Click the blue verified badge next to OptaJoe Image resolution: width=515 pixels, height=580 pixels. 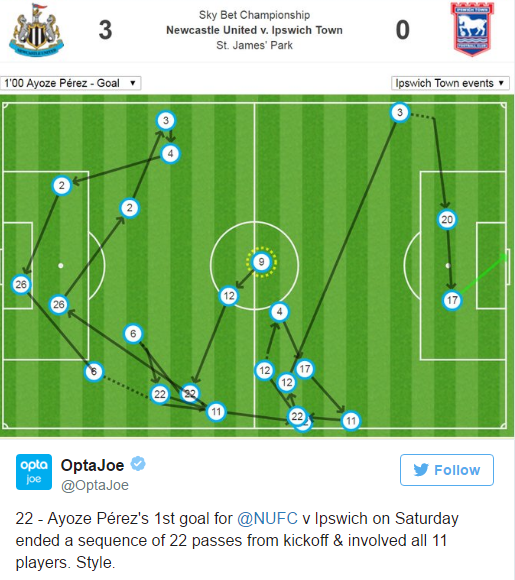[x=138, y=463]
